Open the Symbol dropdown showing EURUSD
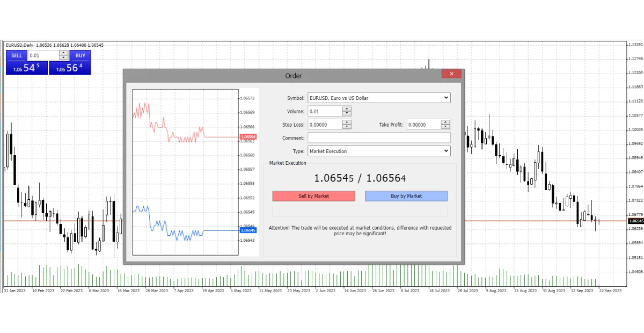The image size is (644, 333). point(378,98)
